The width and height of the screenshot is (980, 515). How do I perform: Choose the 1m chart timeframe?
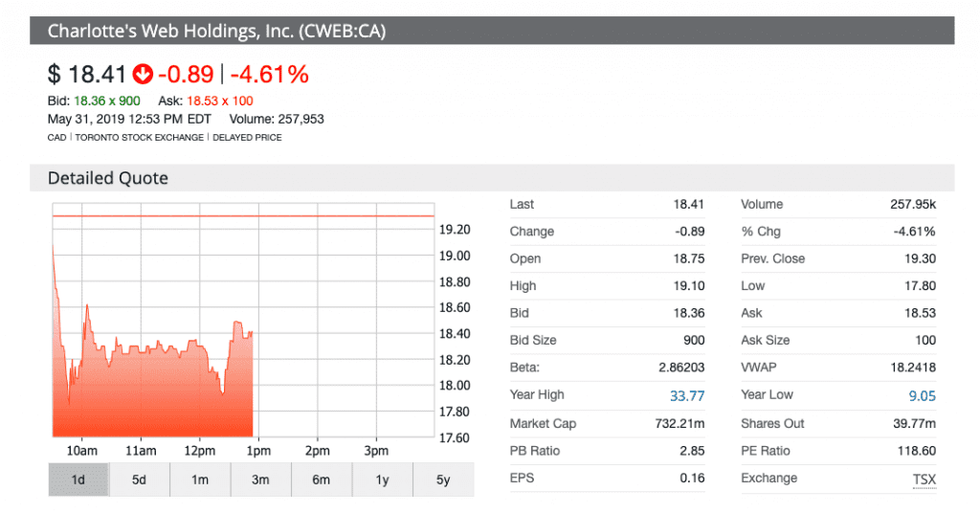pyautogui.click(x=200, y=480)
